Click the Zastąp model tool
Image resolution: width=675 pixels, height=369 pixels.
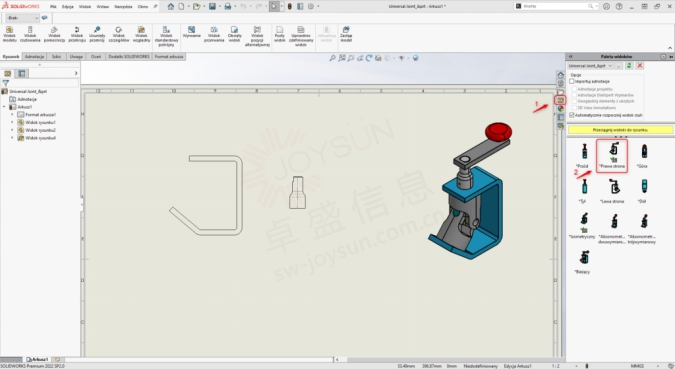(346, 34)
